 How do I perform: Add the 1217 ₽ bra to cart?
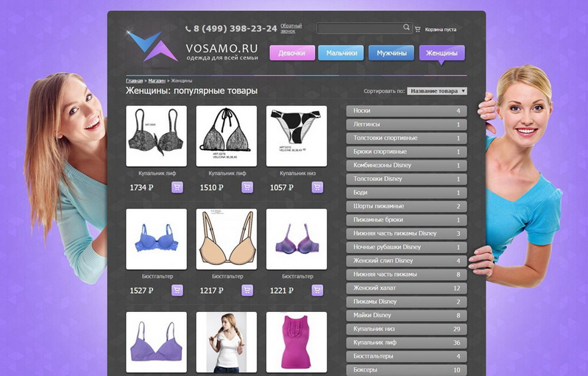click(247, 290)
